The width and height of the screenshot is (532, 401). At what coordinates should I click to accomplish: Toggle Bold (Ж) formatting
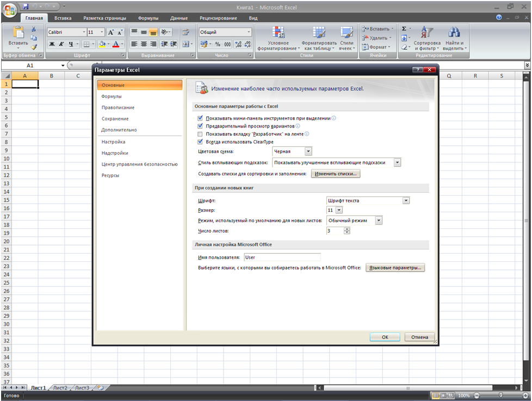click(52, 43)
